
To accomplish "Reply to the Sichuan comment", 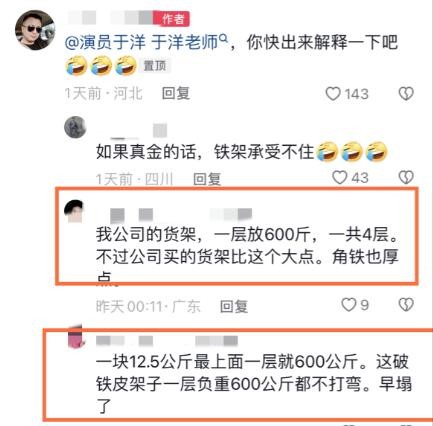I will click(x=207, y=179).
